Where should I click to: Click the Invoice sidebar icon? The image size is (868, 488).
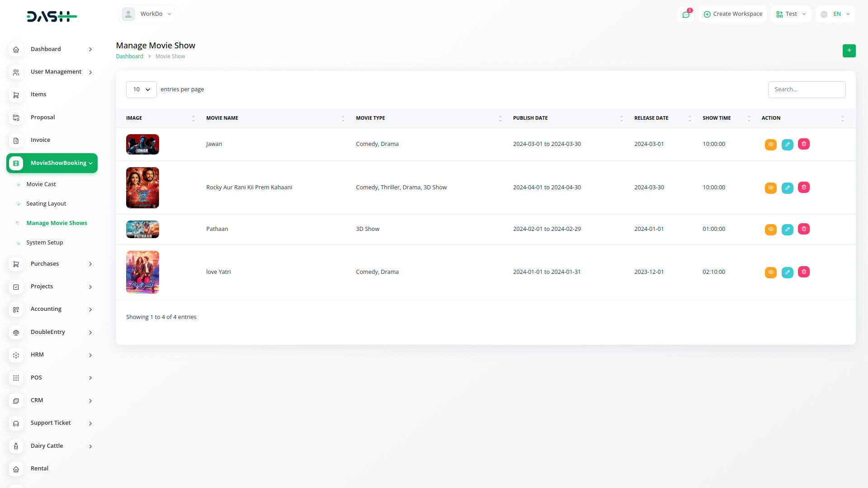pyautogui.click(x=16, y=141)
